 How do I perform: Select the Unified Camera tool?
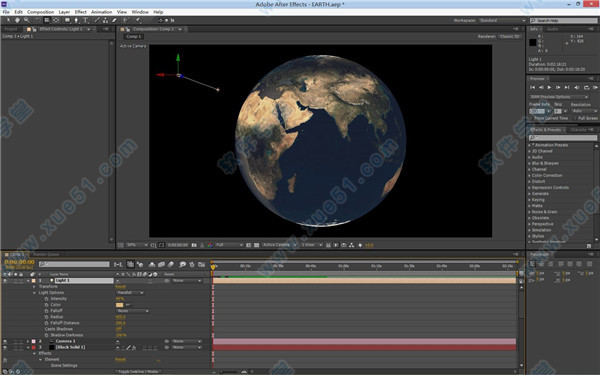[47, 20]
